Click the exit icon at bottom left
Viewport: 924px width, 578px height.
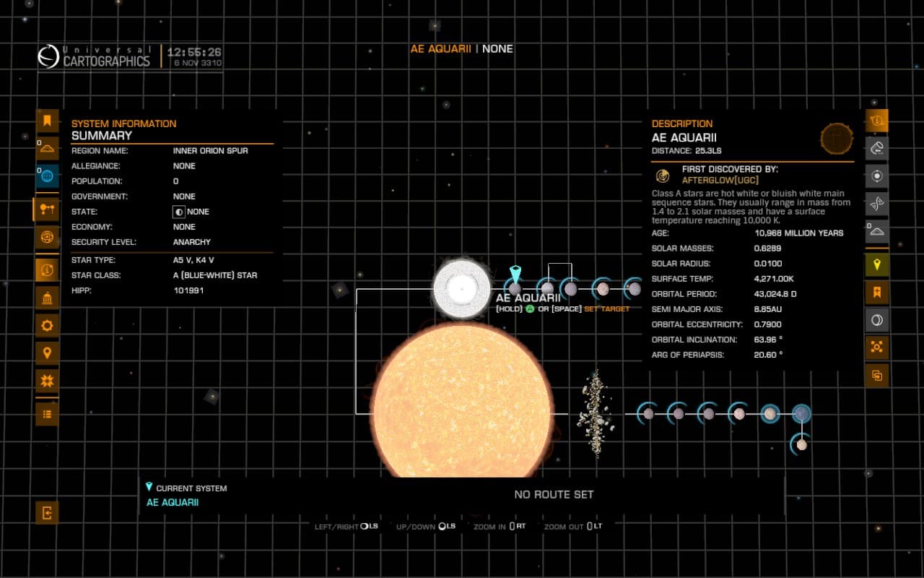click(x=47, y=513)
